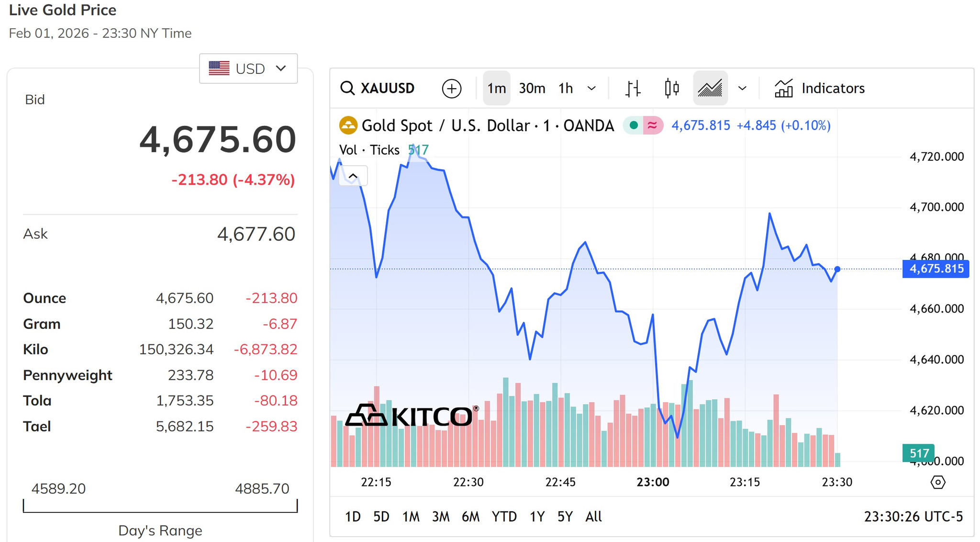Open the USD currency dropdown

point(248,68)
